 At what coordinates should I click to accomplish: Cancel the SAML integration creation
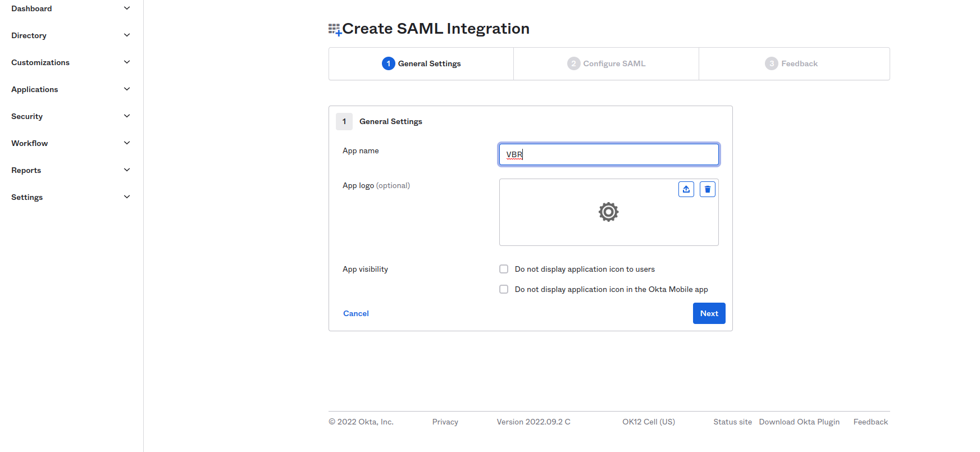(x=356, y=313)
